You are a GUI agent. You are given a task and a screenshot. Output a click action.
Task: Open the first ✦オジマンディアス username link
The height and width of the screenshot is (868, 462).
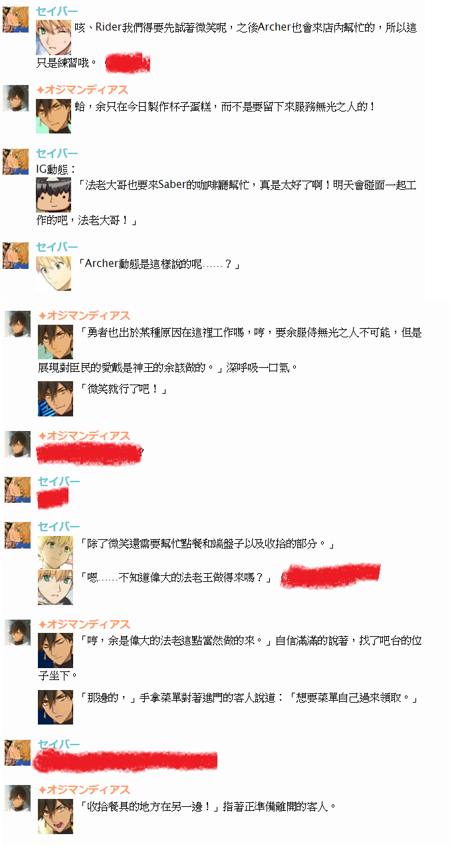pos(82,90)
